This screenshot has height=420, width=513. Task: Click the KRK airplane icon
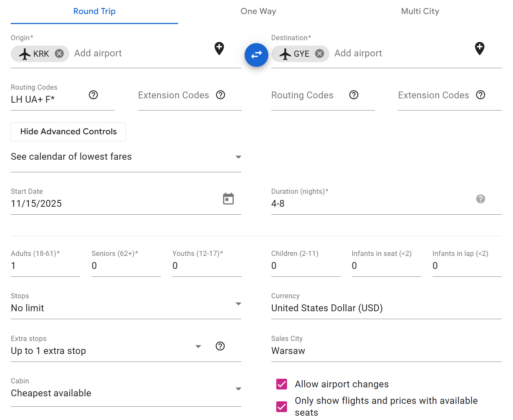click(x=25, y=54)
